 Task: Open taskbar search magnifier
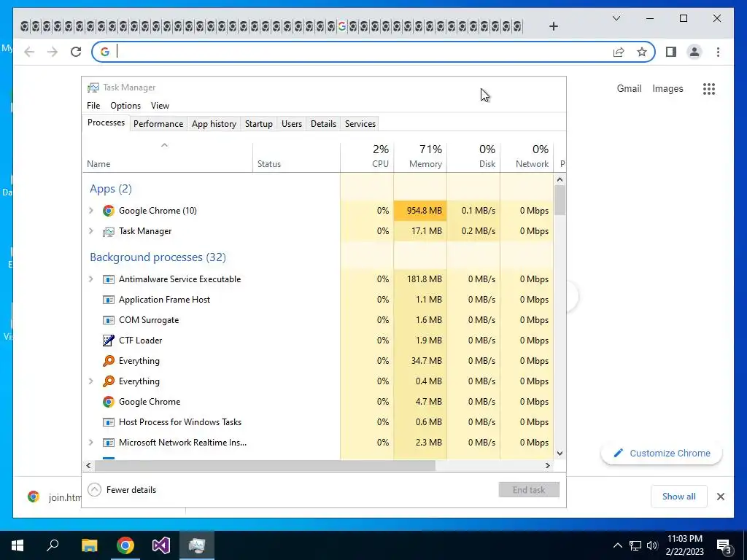pyautogui.click(x=53, y=545)
